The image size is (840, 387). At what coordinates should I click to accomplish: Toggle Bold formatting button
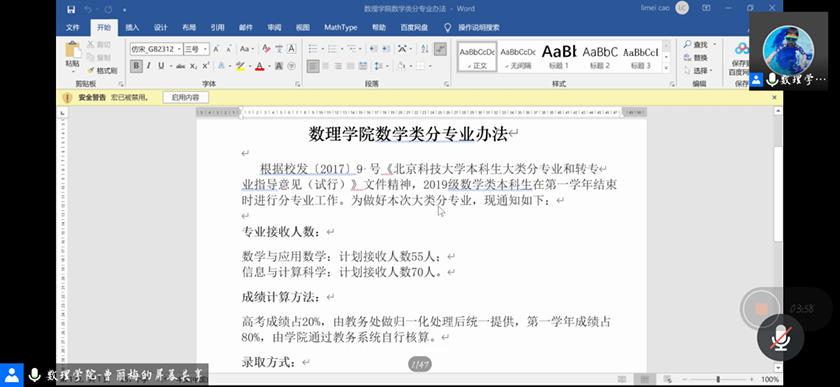(136, 66)
